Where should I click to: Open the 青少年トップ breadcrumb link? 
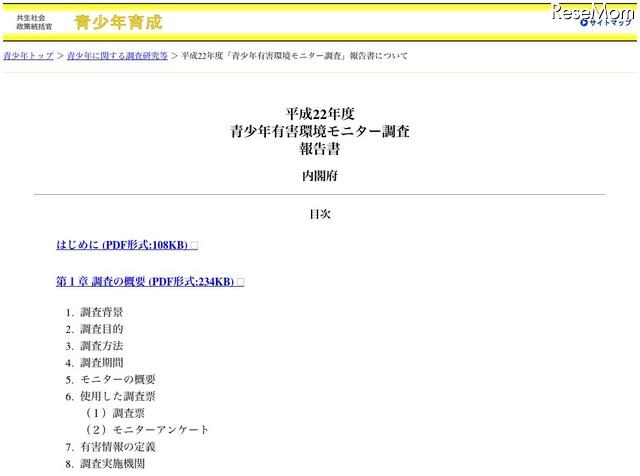tap(28, 56)
